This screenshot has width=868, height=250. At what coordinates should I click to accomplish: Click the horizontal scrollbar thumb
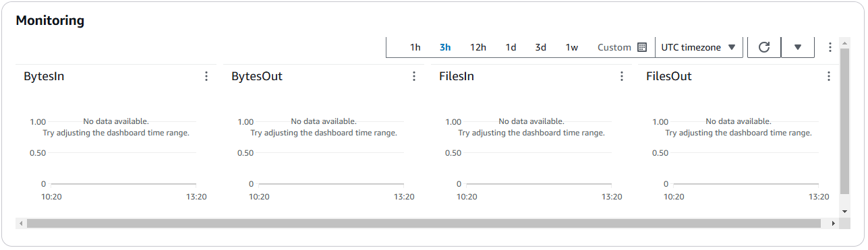pos(424,223)
